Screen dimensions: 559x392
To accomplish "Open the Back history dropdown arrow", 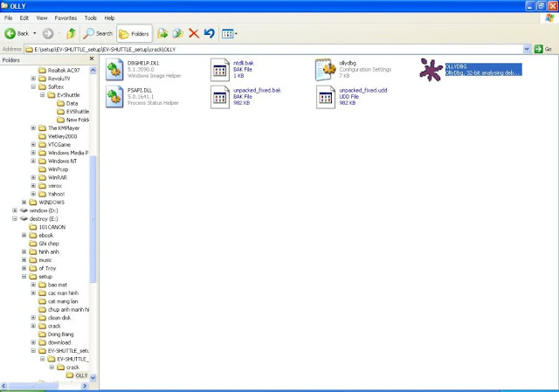I will point(35,33).
